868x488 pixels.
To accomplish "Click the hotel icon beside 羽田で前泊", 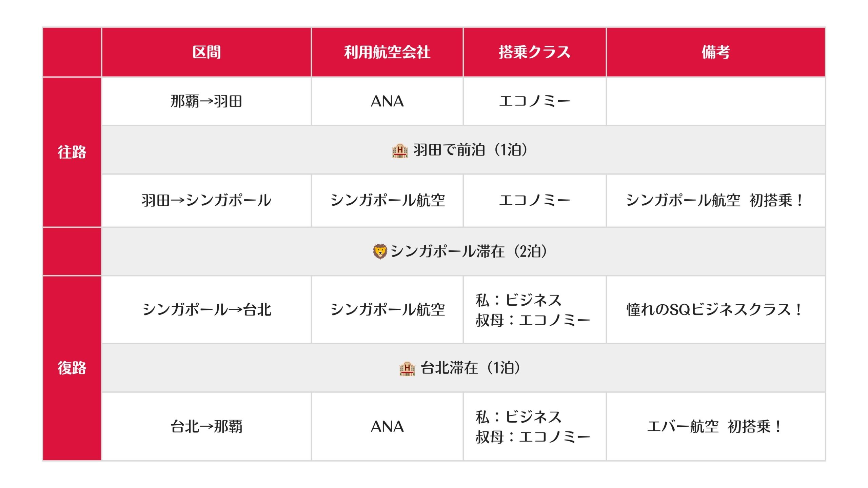I will click(400, 150).
